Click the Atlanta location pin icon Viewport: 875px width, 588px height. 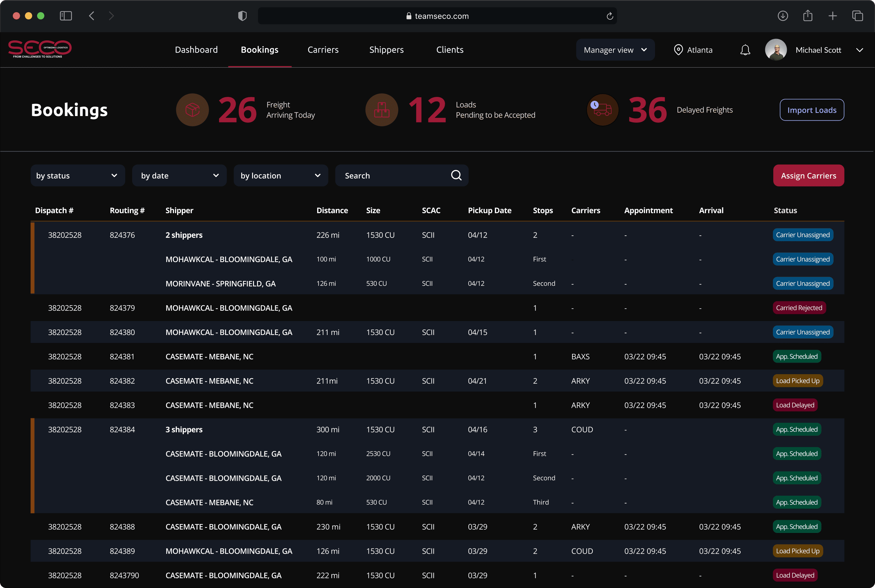coord(678,50)
